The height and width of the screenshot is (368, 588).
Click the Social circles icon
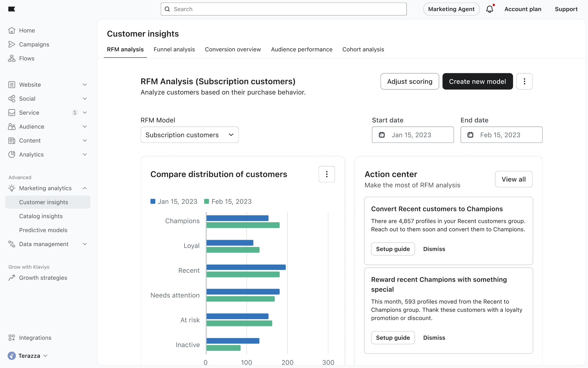coord(12,99)
